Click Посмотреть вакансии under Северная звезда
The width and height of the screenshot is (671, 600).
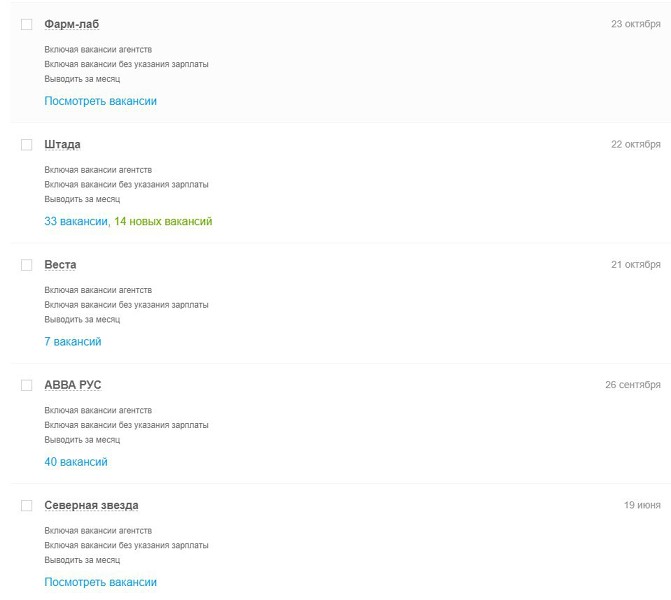click(x=100, y=582)
